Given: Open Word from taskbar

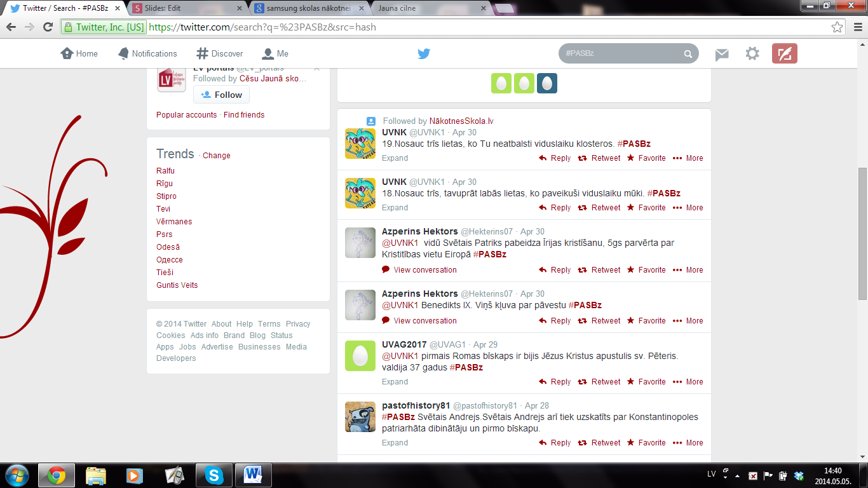Looking at the screenshot, I should (254, 475).
